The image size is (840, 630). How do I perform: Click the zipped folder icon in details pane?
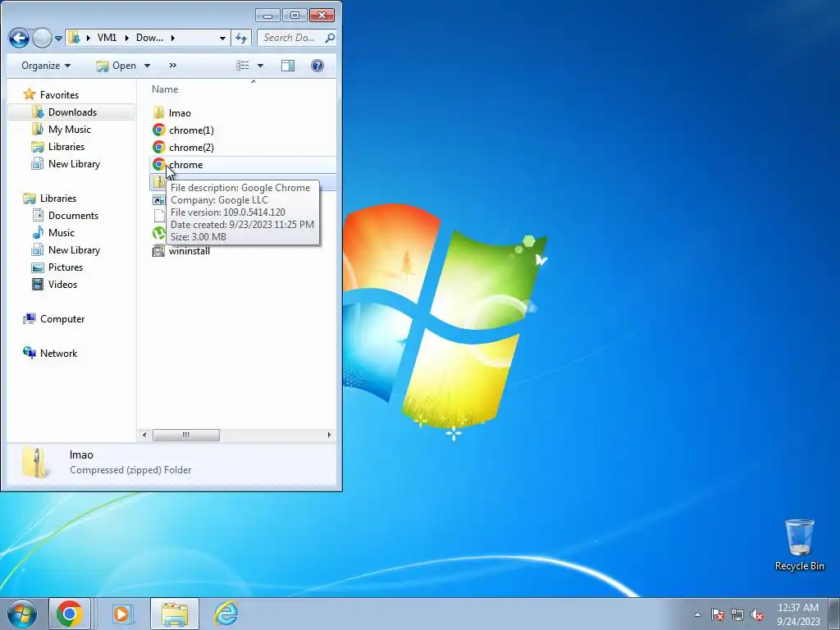pyautogui.click(x=36, y=463)
